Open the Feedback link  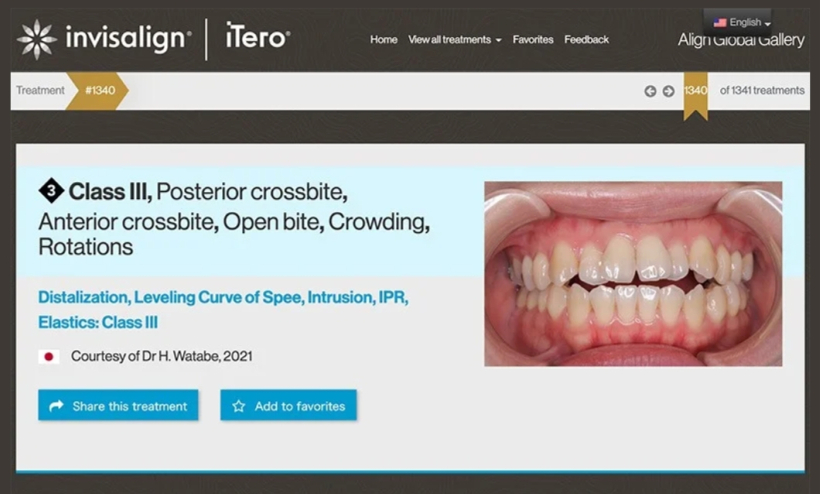pyautogui.click(x=586, y=40)
